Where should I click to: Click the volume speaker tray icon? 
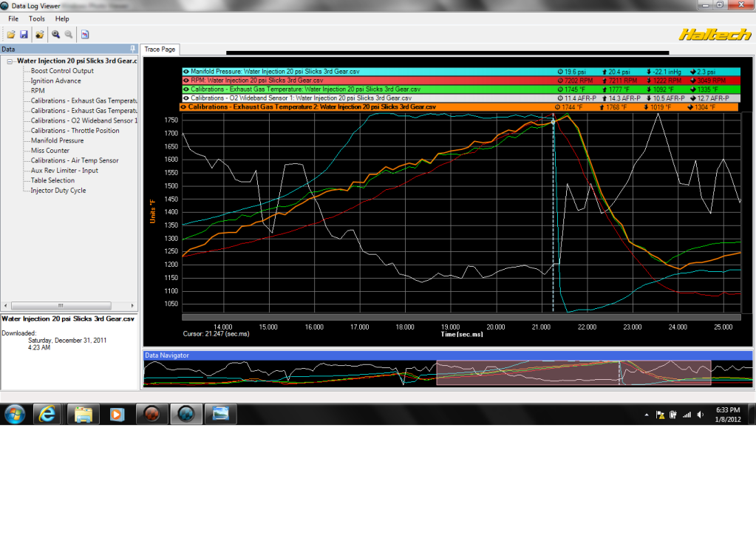click(x=700, y=415)
